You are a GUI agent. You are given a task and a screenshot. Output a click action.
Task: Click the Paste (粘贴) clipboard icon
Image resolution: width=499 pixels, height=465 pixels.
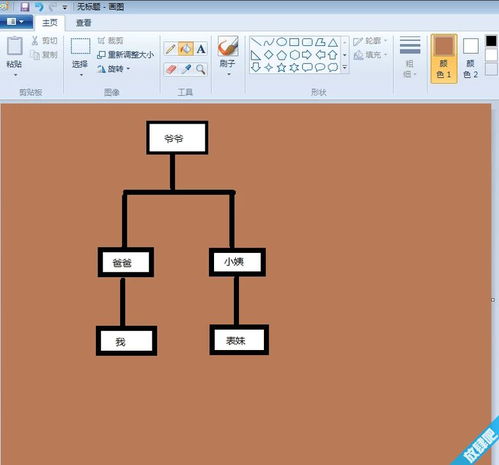pyautogui.click(x=15, y=46)
